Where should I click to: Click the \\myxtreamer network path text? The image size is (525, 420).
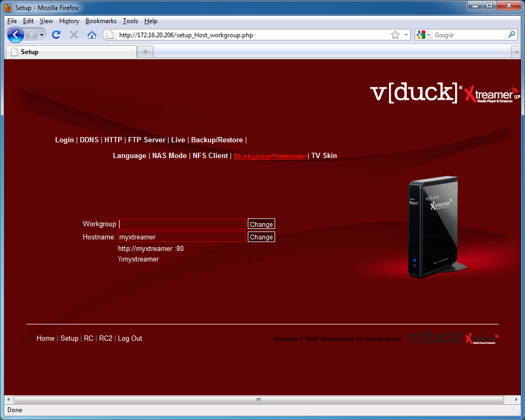(138, 259)
